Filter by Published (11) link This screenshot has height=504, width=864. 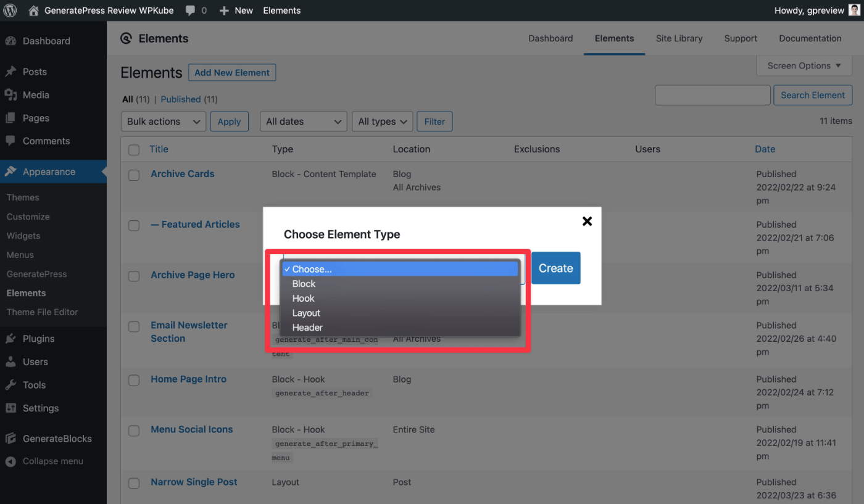[x=189, y=99]
